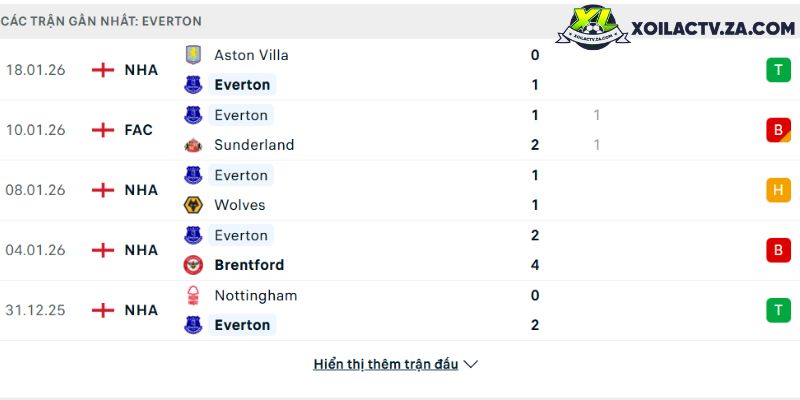Click the Wolves team name
The image size is (800, 400).
(240, 205)
